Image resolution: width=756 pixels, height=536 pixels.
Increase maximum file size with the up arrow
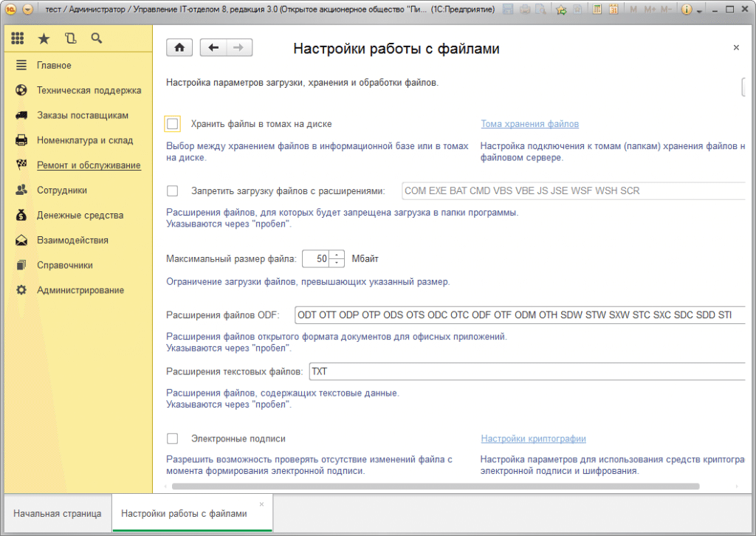pyautogui.click(x=337, y=255)
